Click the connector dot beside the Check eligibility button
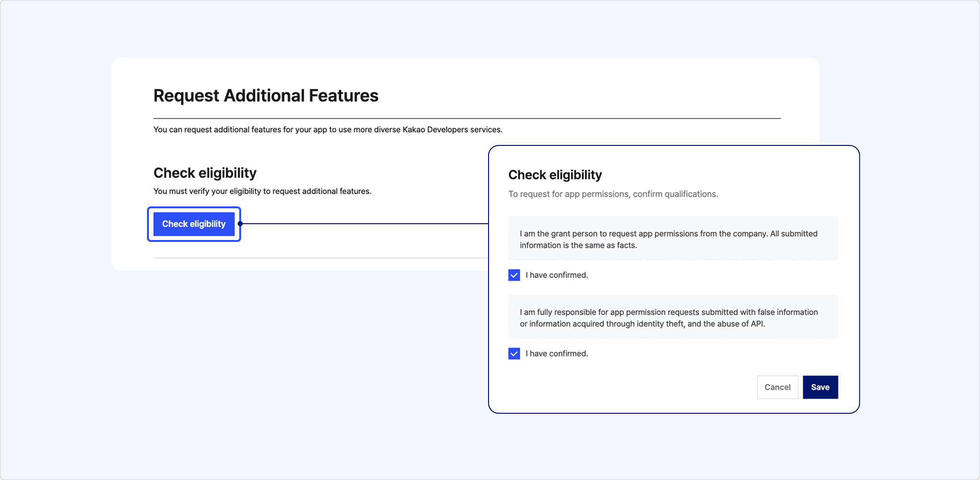 point(240,224)
